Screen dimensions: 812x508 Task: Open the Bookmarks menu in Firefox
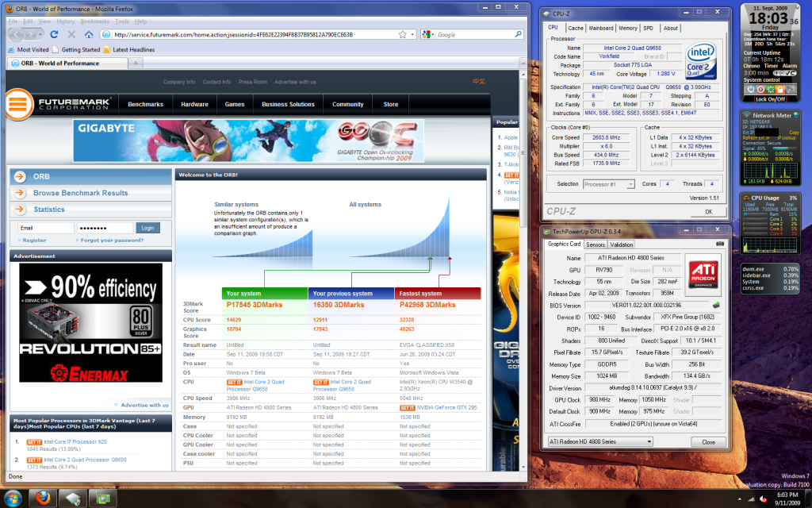(x=95, y=21)
